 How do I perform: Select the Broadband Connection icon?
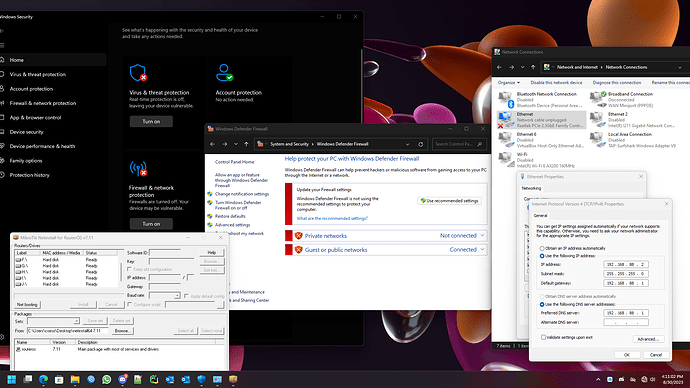598,99
